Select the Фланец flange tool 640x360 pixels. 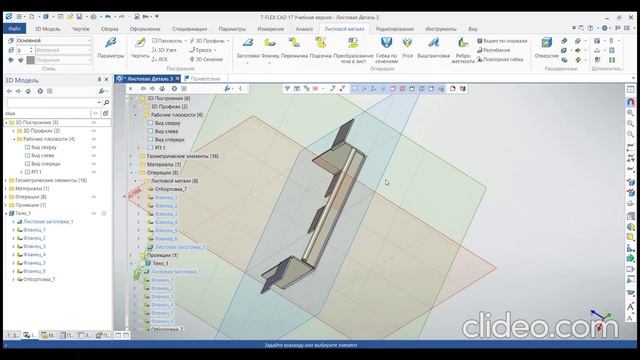coord(270,48)
